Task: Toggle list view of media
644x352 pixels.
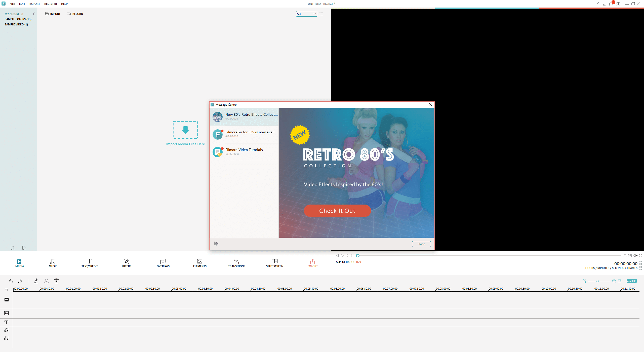Action: click(321, 14)
